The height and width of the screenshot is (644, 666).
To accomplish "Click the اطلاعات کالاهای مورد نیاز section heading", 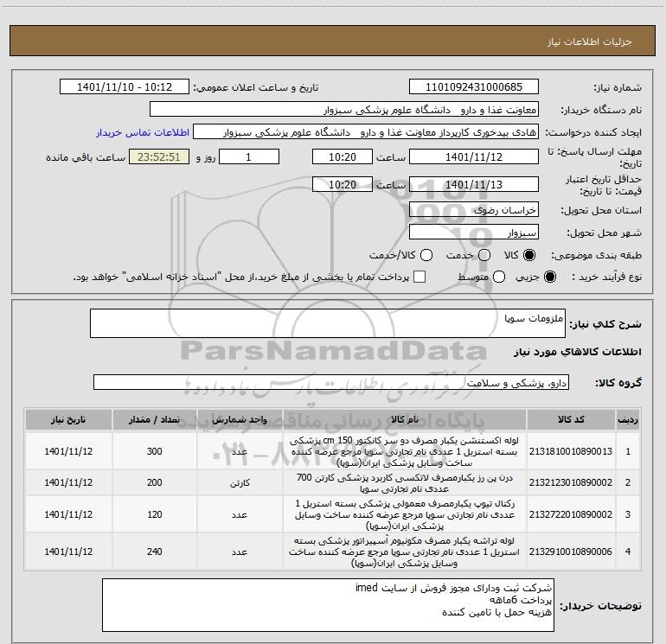I will pos(577,352).
